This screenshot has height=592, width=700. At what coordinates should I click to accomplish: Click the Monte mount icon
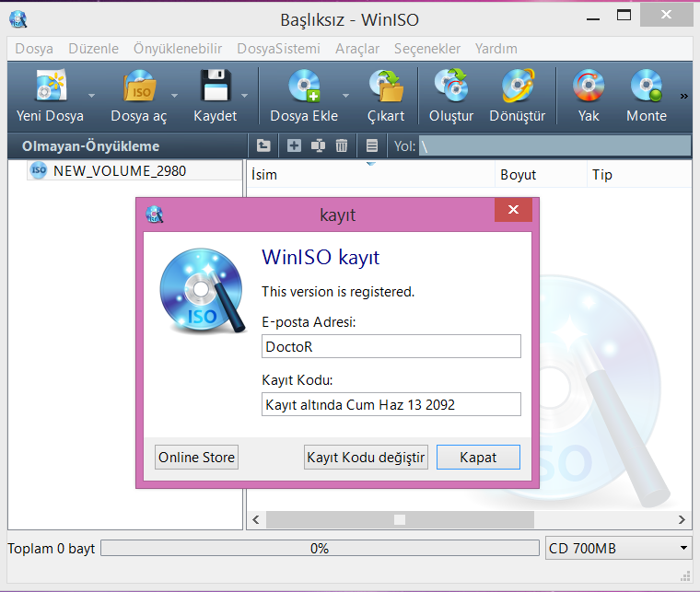(647, 85)
